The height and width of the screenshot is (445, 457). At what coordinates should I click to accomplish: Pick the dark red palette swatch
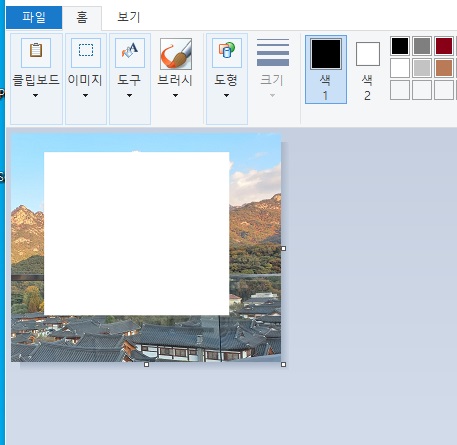[x=444, y=46]
